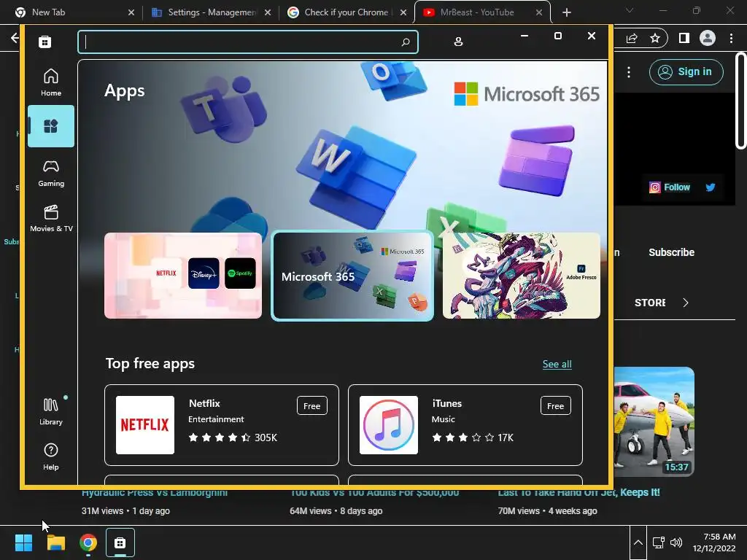The height and width of the screenshot is (560, 747).
Task: Switch to Check if your Chrome tab
Action: tap(348, 12)
